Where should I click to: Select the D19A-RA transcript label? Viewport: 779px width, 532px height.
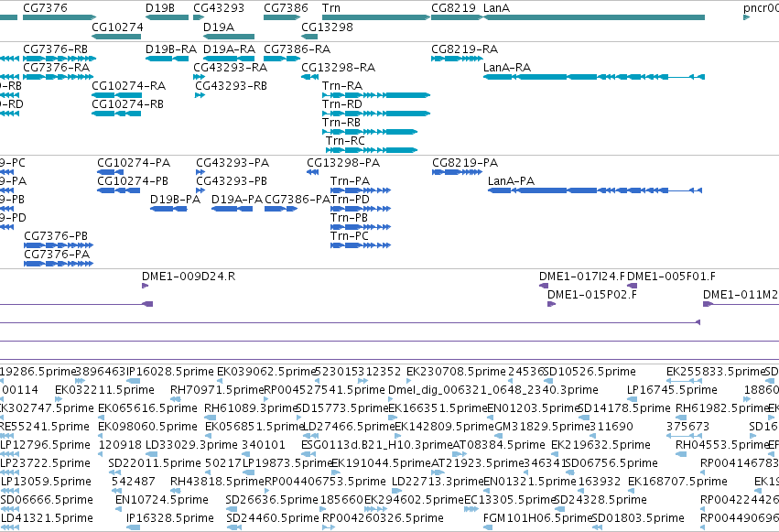(x=229, y=49)
